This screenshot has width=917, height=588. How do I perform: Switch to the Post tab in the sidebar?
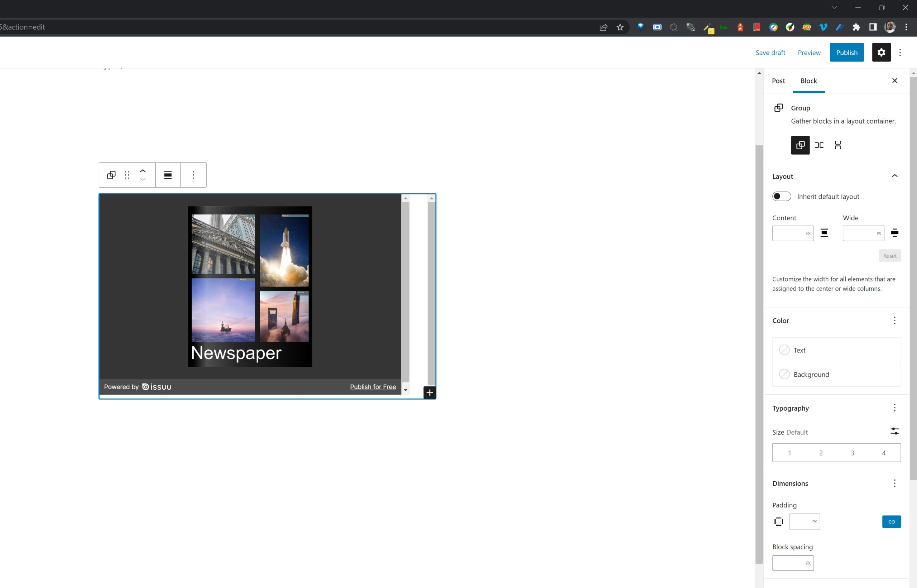pos(778,81)
